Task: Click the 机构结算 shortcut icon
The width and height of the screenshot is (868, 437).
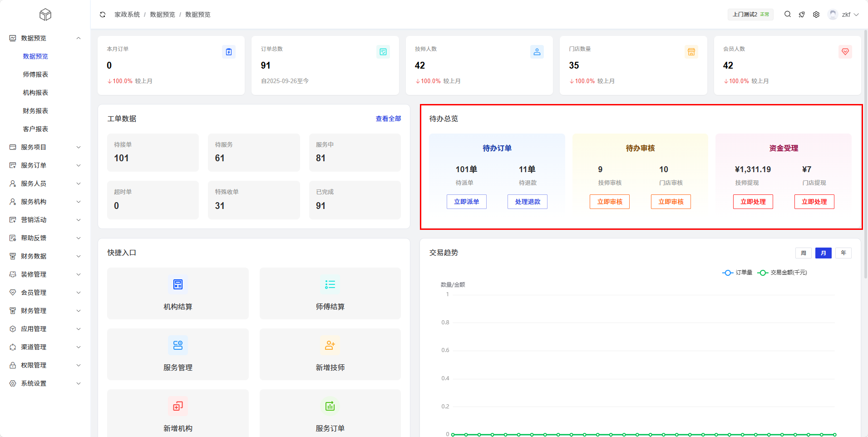Action: 178,284
